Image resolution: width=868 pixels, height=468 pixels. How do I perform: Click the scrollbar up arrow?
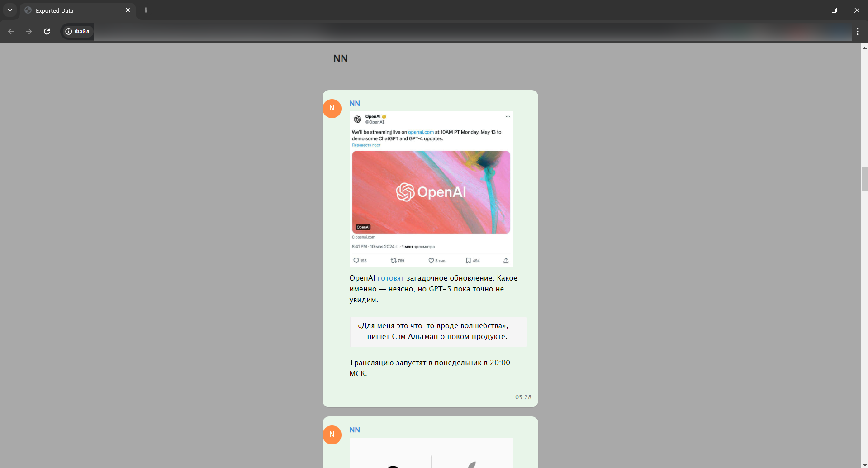click(x=864, y=47)
